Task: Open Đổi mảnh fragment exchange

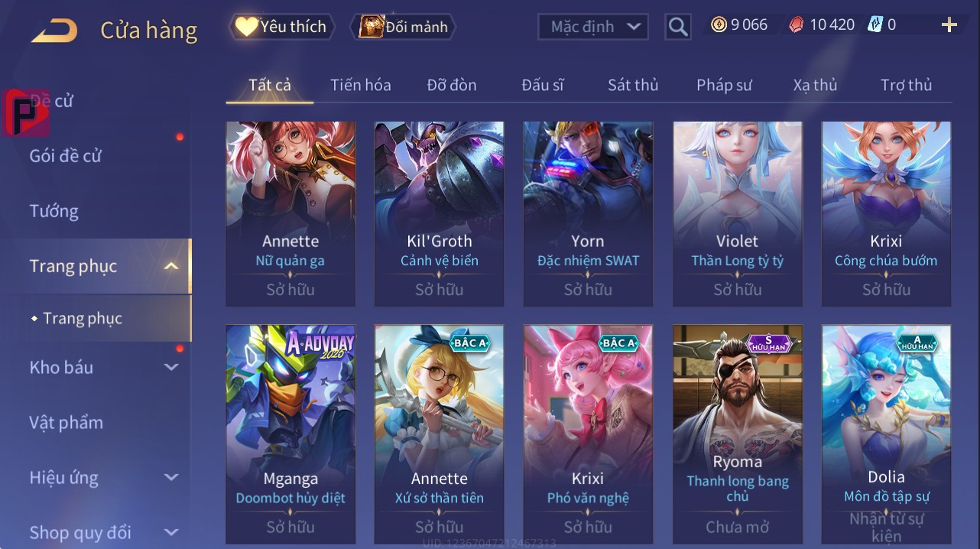Action: coord(403,27)
